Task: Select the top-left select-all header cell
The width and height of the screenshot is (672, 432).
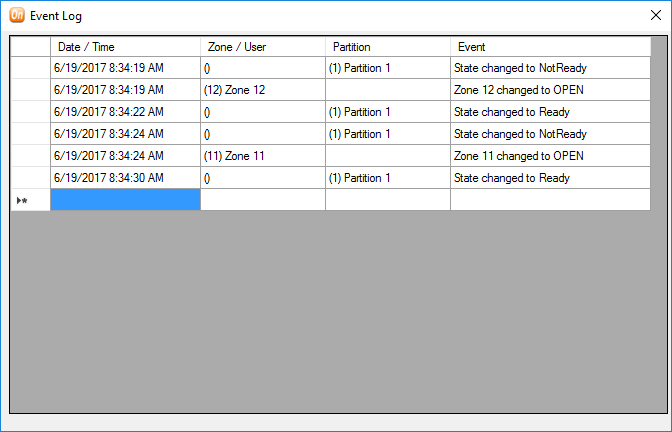Action: point(30,47)
